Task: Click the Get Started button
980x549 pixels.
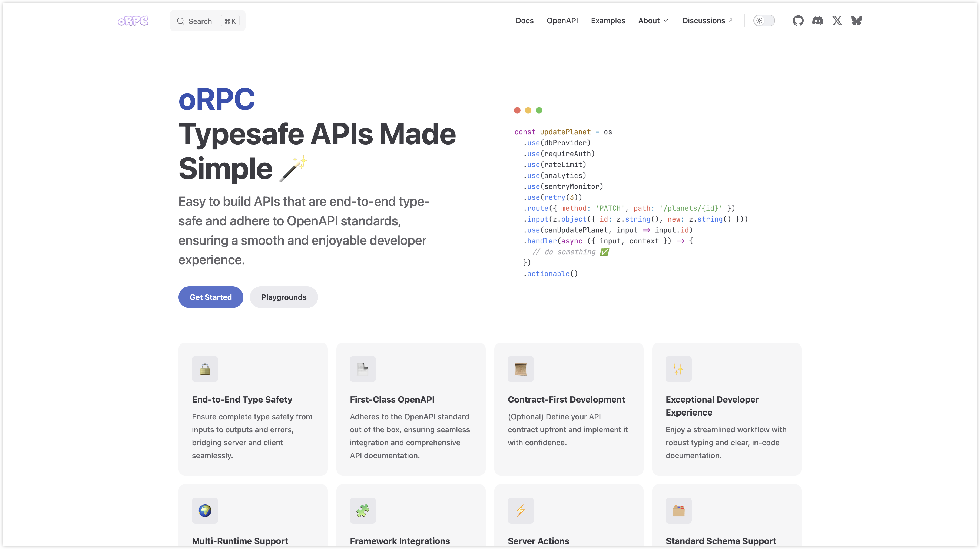Action: 211,297
